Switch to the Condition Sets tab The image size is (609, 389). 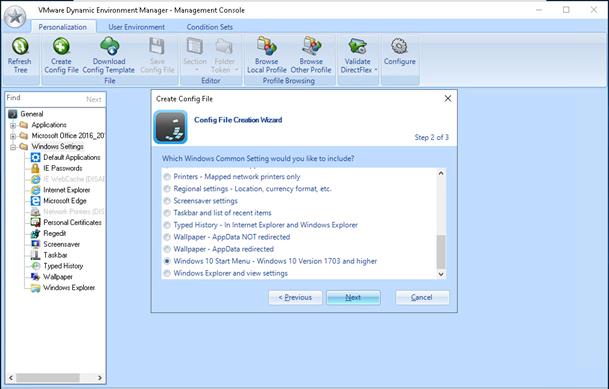[209, 27]
